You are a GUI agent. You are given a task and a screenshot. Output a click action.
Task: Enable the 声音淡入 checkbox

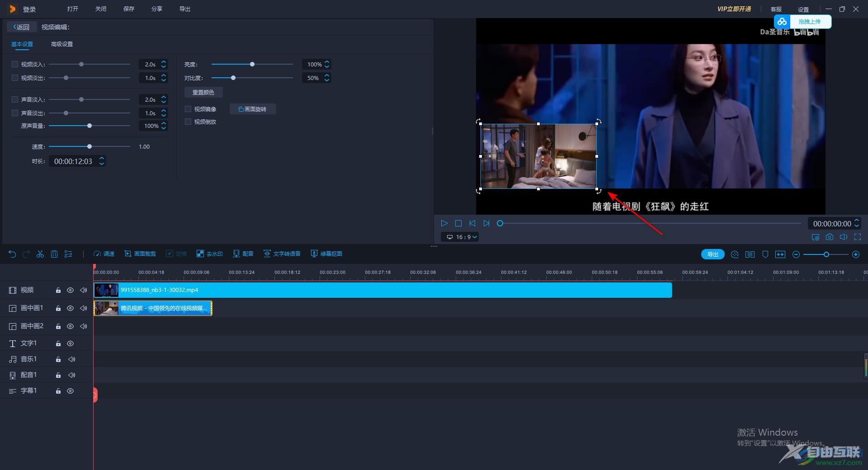click(15, 99)
